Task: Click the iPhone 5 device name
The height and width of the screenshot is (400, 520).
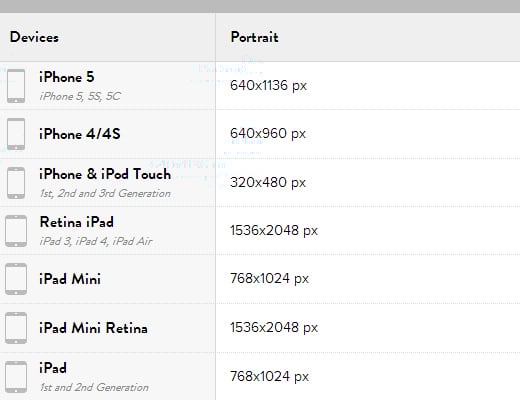Action: 67,77
